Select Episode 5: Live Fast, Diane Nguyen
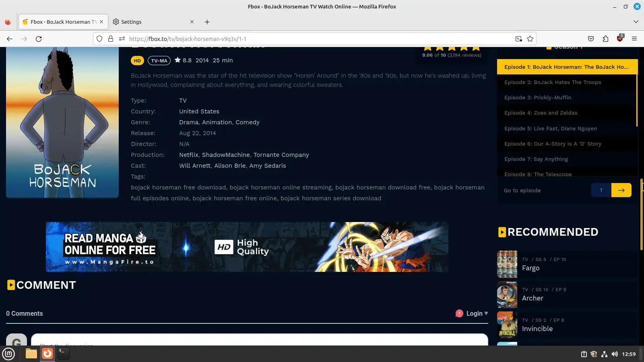644x362 pixels. tap(567, 128)
